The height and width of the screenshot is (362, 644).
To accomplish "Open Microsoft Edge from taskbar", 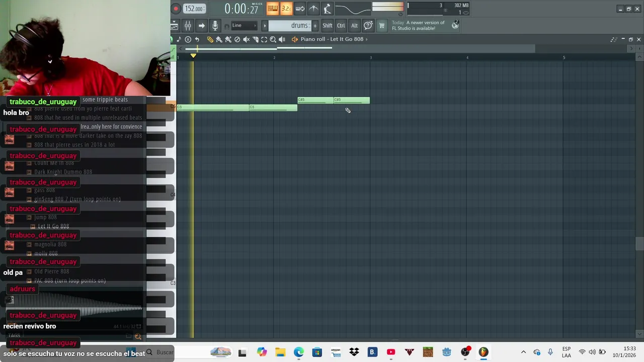I will (299, 352).
